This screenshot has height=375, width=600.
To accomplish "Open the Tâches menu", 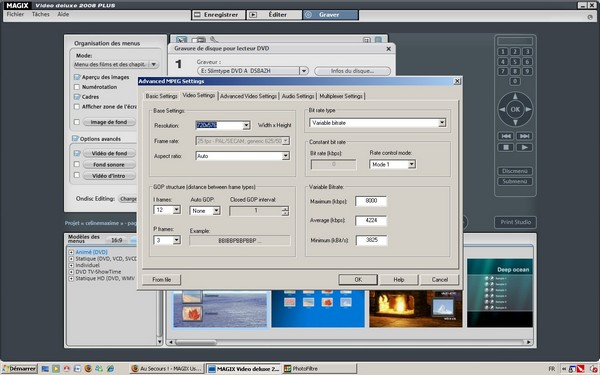I will click(41, 14).
